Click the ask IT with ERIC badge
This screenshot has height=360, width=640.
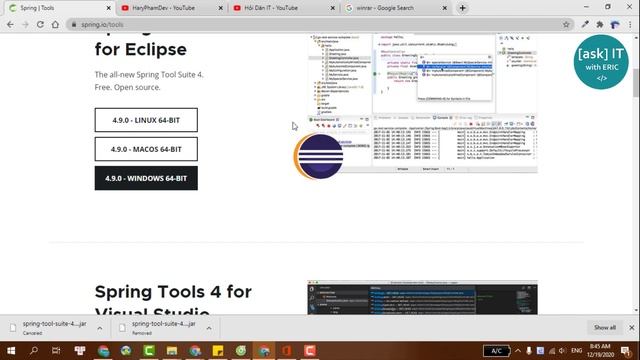tap(601, 62)
